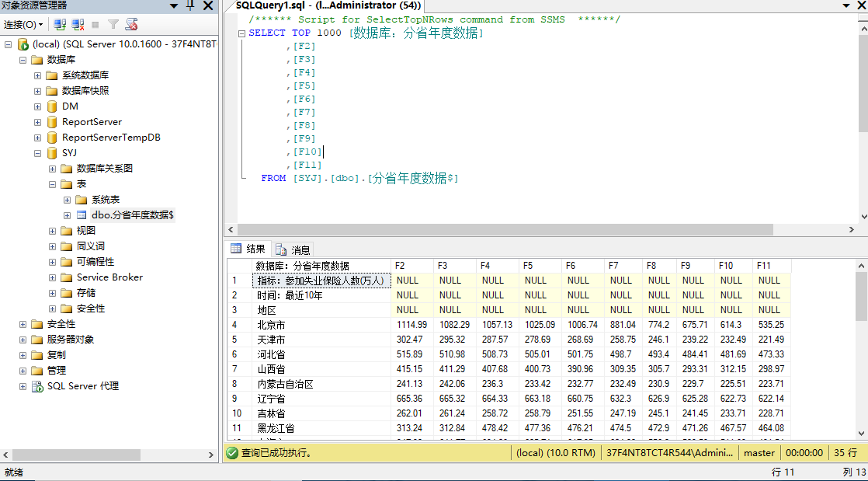The width and height of the screenshot is (868, 481).
Task: Click the script icon with red X
Action: 131,24
